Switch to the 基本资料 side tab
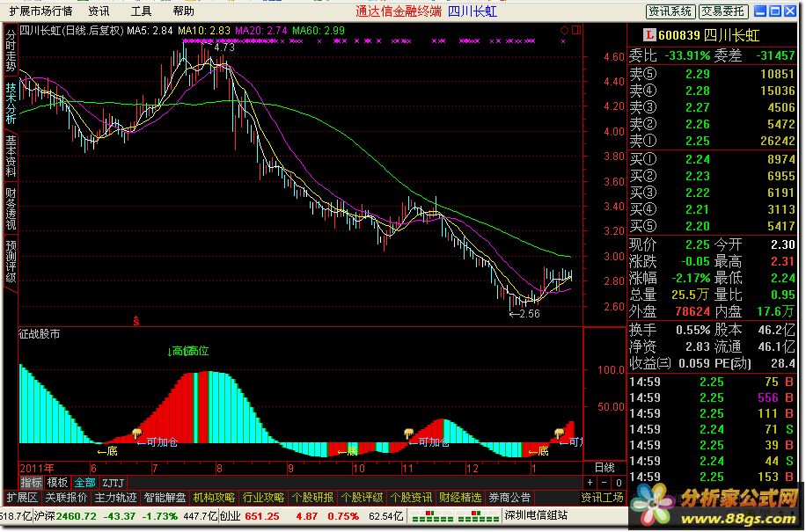This screenshot has height=532, width=806. [11, 157]
